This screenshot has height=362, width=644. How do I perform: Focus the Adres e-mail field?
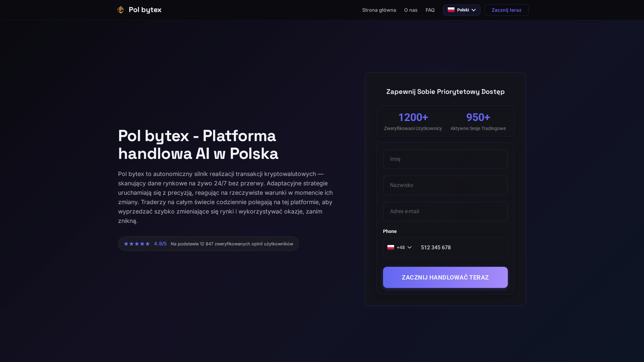pyautogui.click(x=445, y=211)
